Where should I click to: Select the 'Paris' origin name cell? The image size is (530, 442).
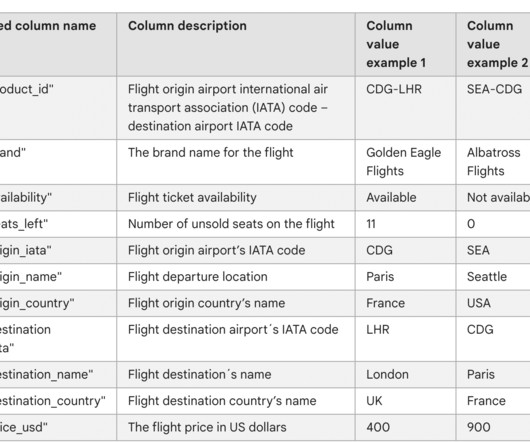point(405,277)
